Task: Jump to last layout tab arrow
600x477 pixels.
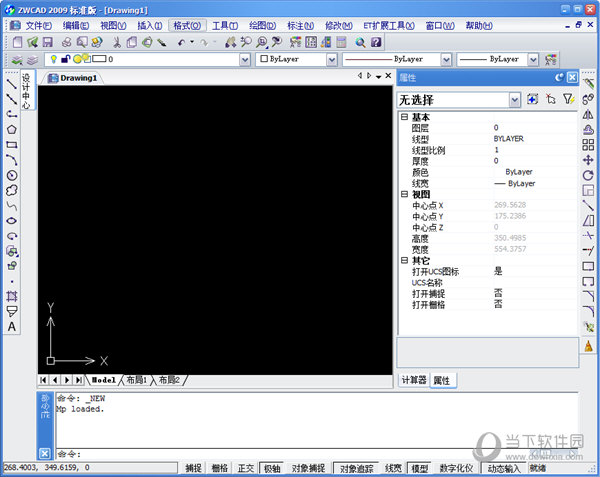Action: pos(78,380)
